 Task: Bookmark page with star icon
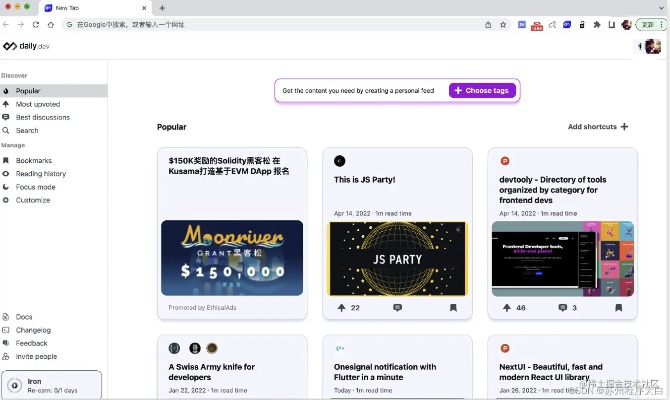(503, 25)
